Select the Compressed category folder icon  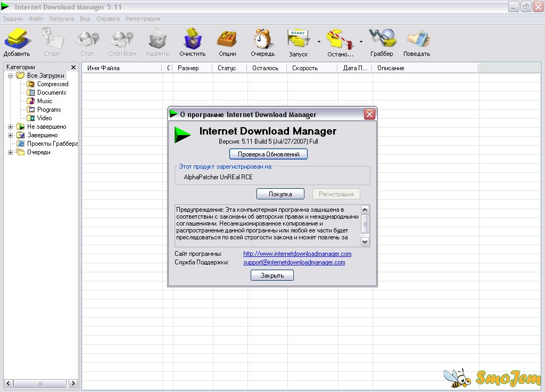tap(30, 84)
